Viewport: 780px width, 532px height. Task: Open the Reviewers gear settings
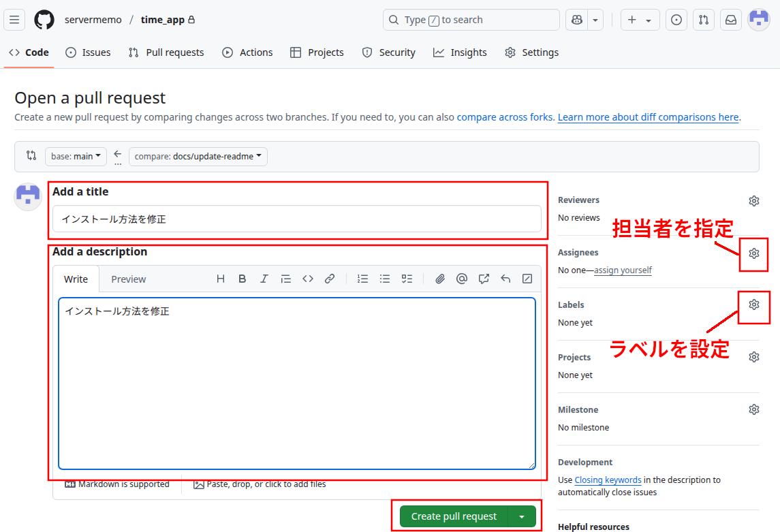tap(754, 201)
